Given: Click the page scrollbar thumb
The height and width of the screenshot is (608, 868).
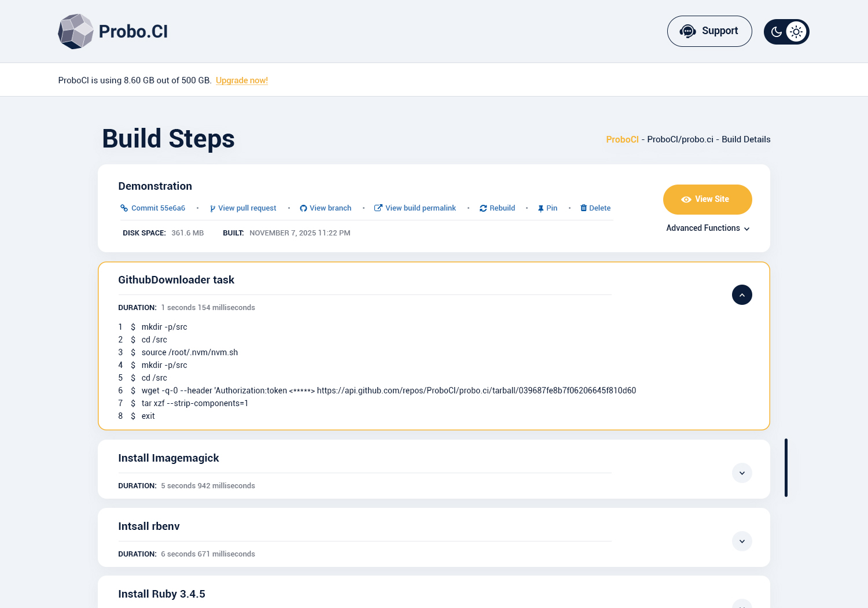Looking at the screenshot, I should tap(786, 467).
